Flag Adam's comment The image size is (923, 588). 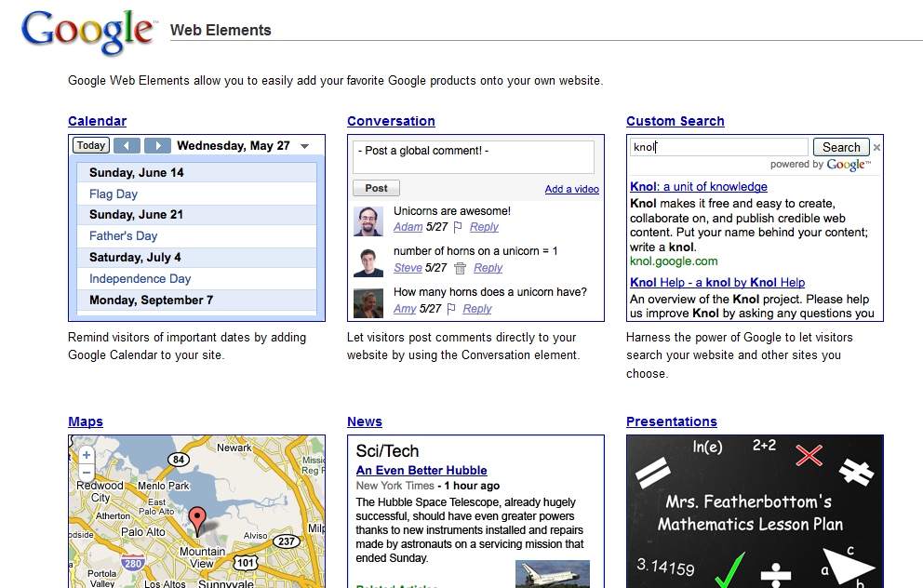click(x=458, y=227)
